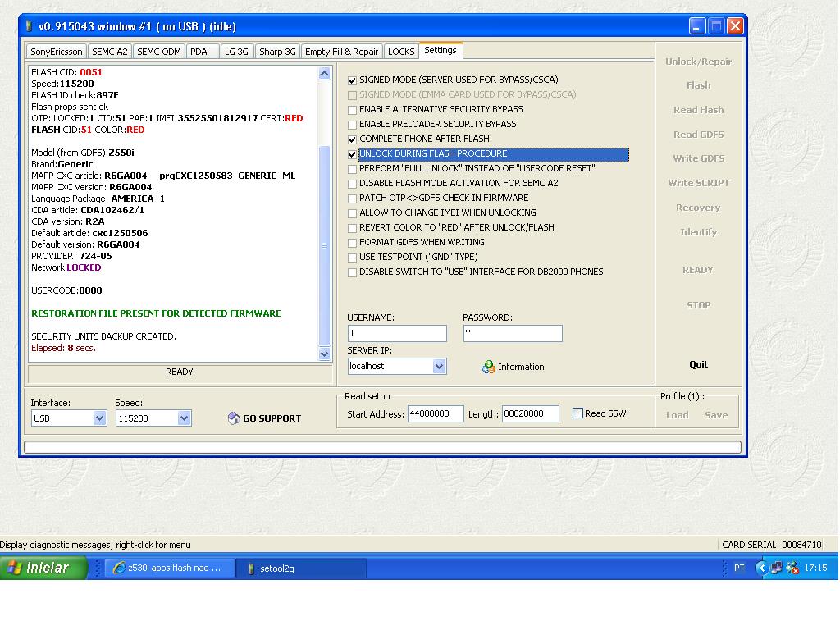The width and height of the screenshot is (840, 630).
Task: Click Write SCRIPT button
Action: tap(698, 183)
